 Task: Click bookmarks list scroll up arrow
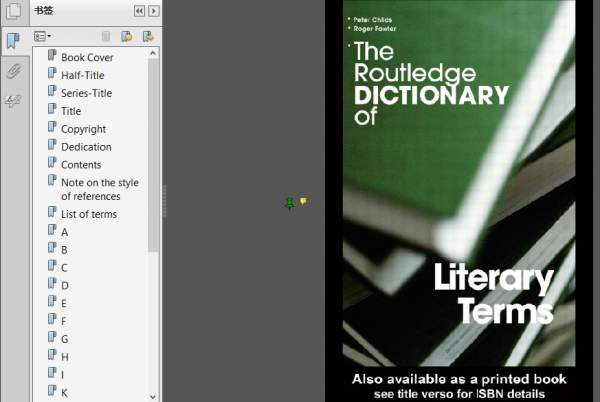[153, 53]
